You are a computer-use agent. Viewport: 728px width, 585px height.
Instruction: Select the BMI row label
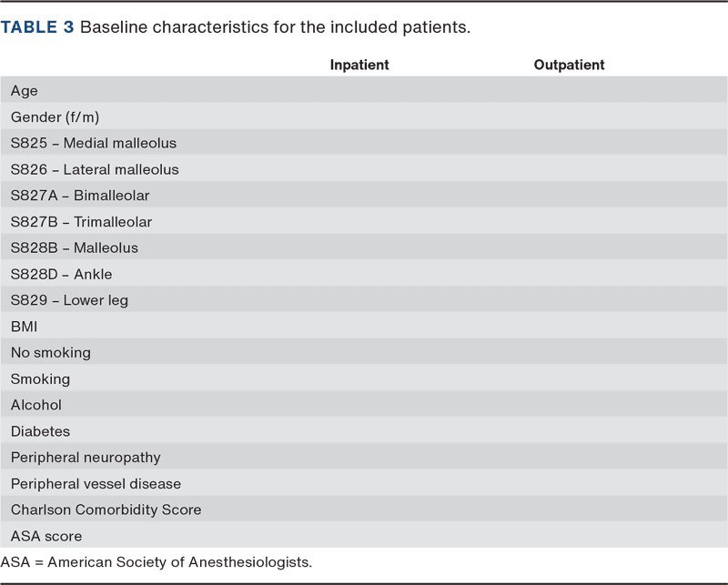tap(24, 327)
